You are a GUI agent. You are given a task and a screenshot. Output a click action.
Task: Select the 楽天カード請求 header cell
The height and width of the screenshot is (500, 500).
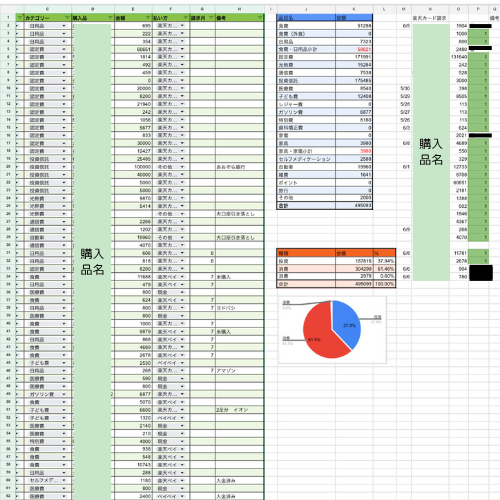[430, 18]
